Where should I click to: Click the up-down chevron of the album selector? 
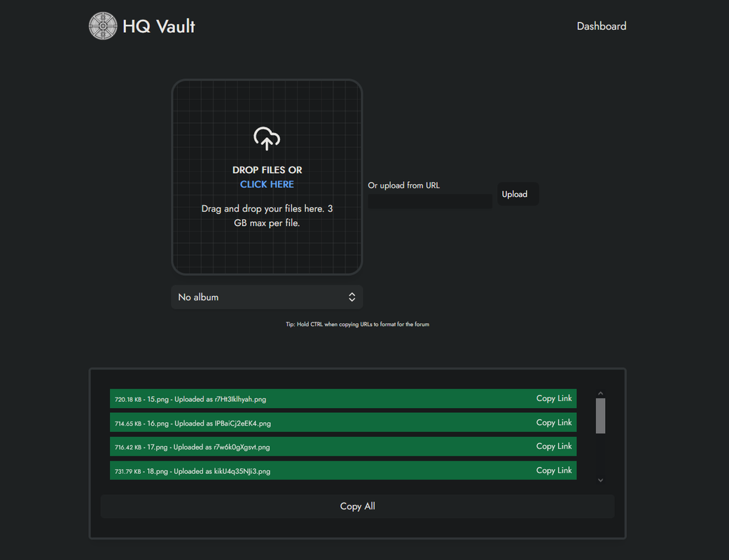tap(352, 297)
